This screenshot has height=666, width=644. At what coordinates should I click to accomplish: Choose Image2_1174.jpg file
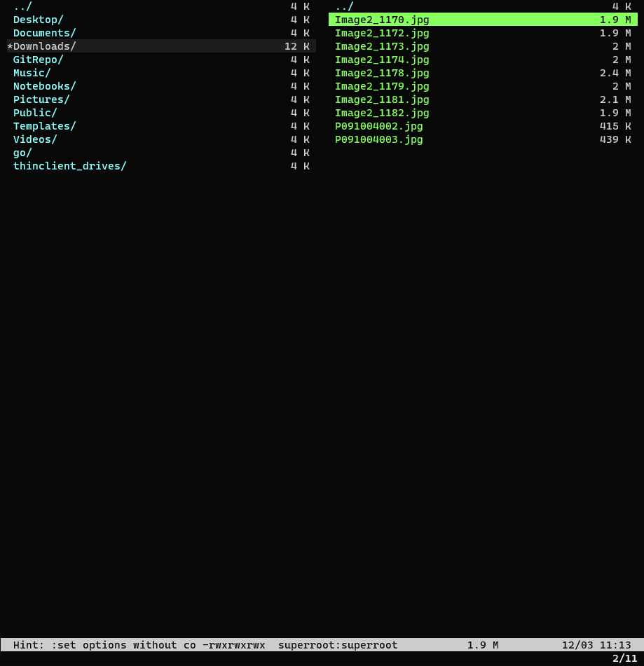483,60
